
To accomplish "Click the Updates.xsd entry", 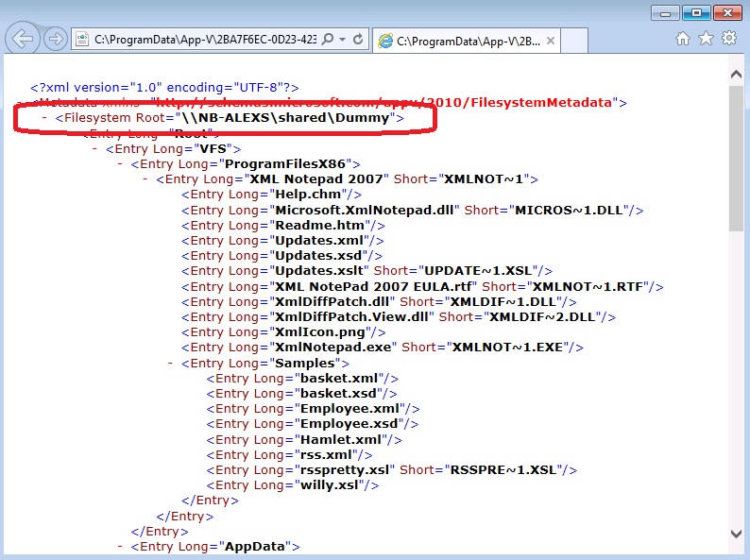I will tap(281, 256).
